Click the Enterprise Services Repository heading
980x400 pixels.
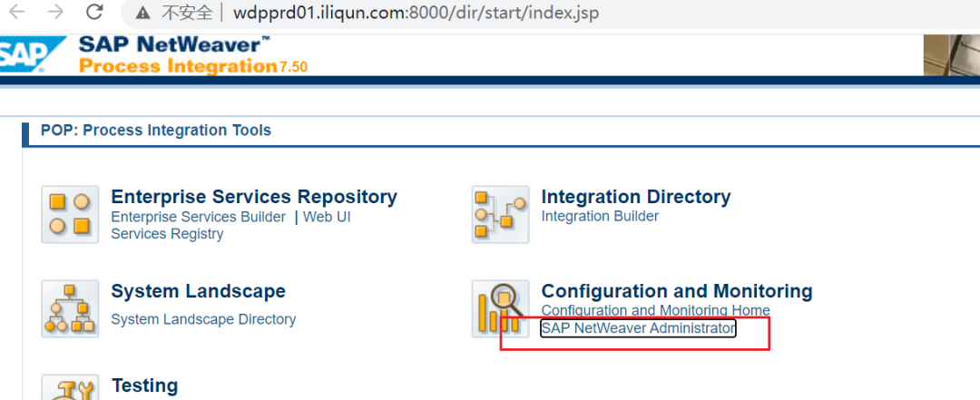[x=254, y=196]
